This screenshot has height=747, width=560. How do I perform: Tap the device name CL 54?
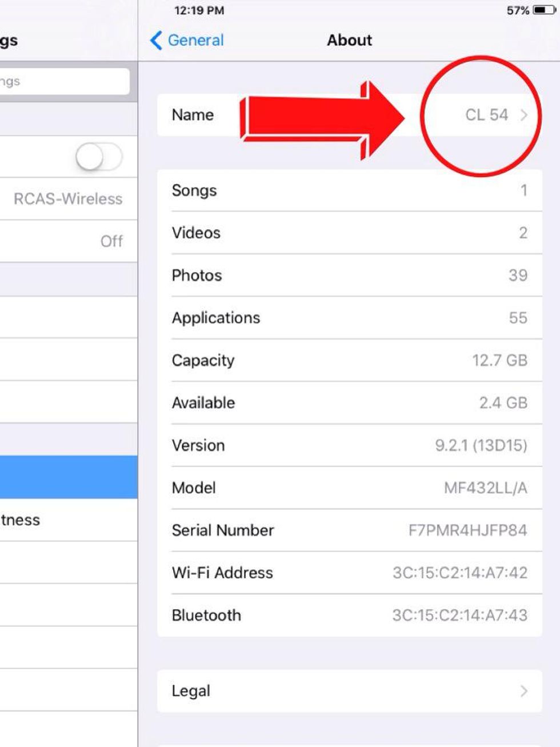click(486, 115)
